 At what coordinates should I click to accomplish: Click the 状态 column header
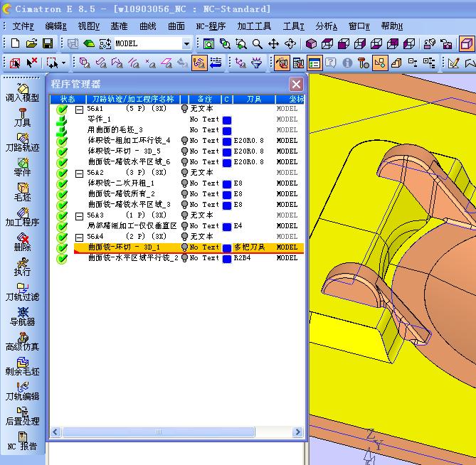point(68,99)
